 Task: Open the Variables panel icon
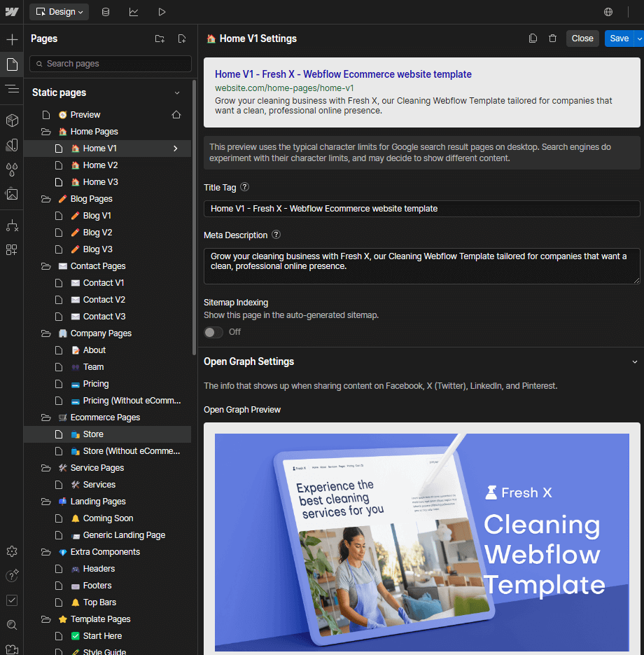pyautogui.click(x=12, y=145)
